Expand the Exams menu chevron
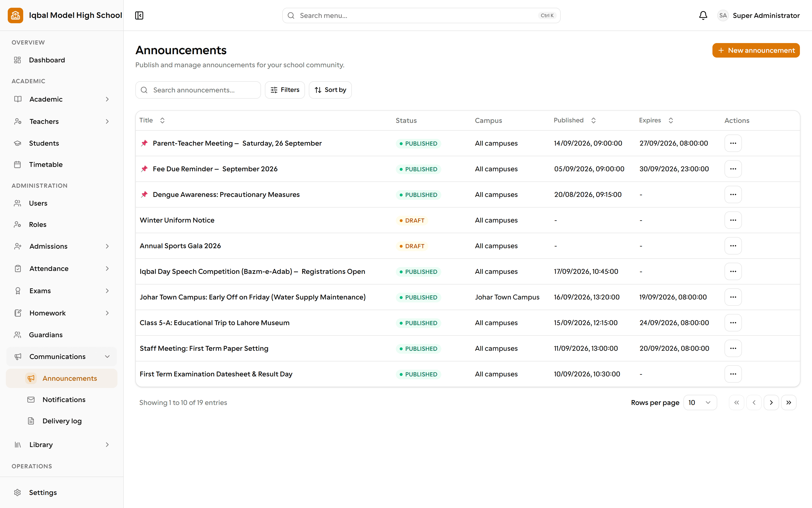 [107, 291]
